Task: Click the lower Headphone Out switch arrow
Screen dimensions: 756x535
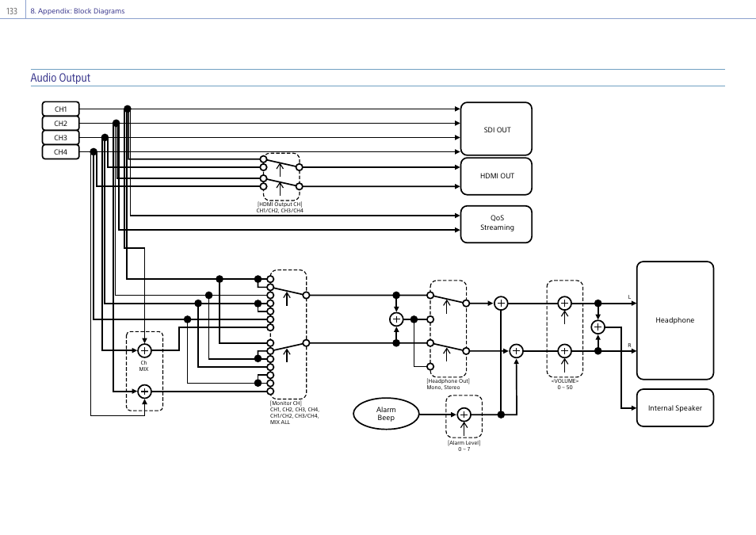Action: coord(446,354)
